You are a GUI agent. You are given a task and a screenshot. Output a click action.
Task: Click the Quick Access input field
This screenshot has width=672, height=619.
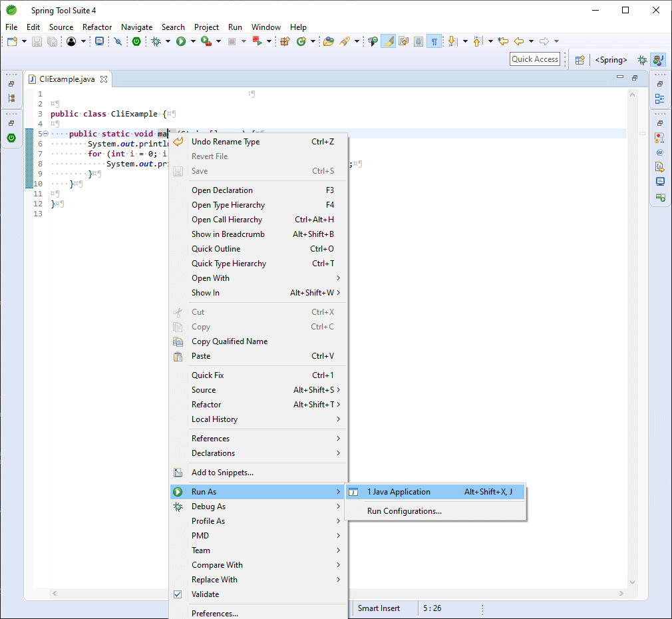pyautogui.click(x=535, y=59)
